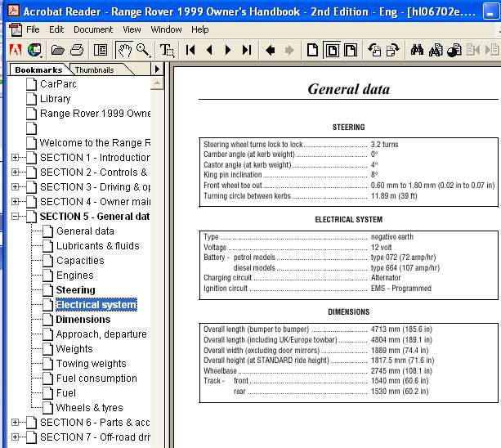Image resolution: width=501 pixels, height=448 pixels.
Task: Click the Open file folder icon
Action: 57,50
